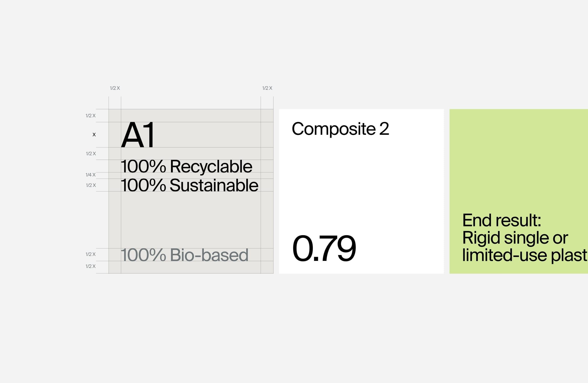The height and width of the screenshot is (383, 588).
Task: Select the 0.79 value
Action: click(324, 248)
